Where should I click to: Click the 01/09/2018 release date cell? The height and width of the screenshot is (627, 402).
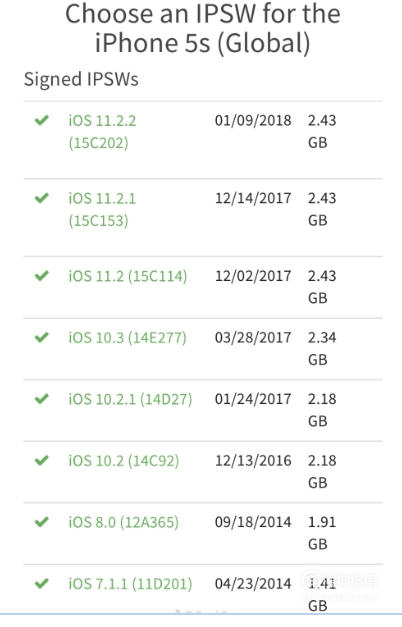(x=253, y=120)
